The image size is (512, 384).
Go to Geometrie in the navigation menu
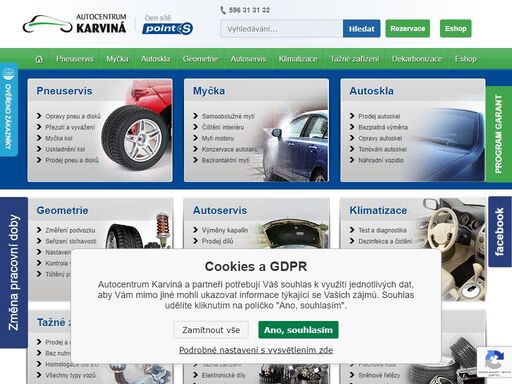click(200, 59)
